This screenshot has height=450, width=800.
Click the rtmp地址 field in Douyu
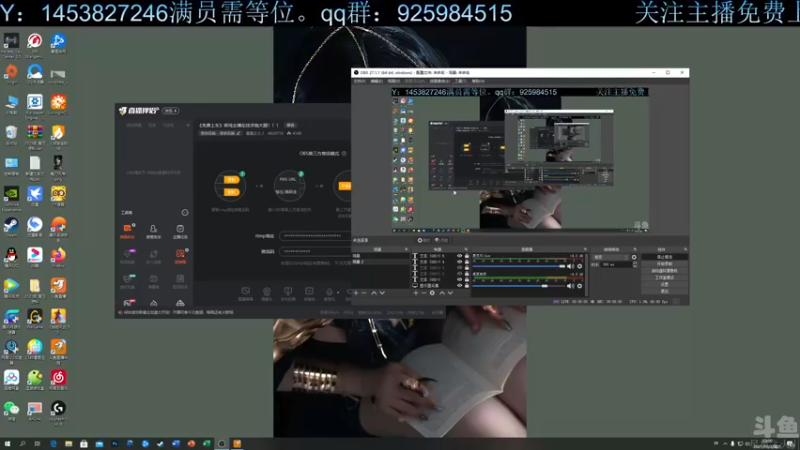coord(316,236)
